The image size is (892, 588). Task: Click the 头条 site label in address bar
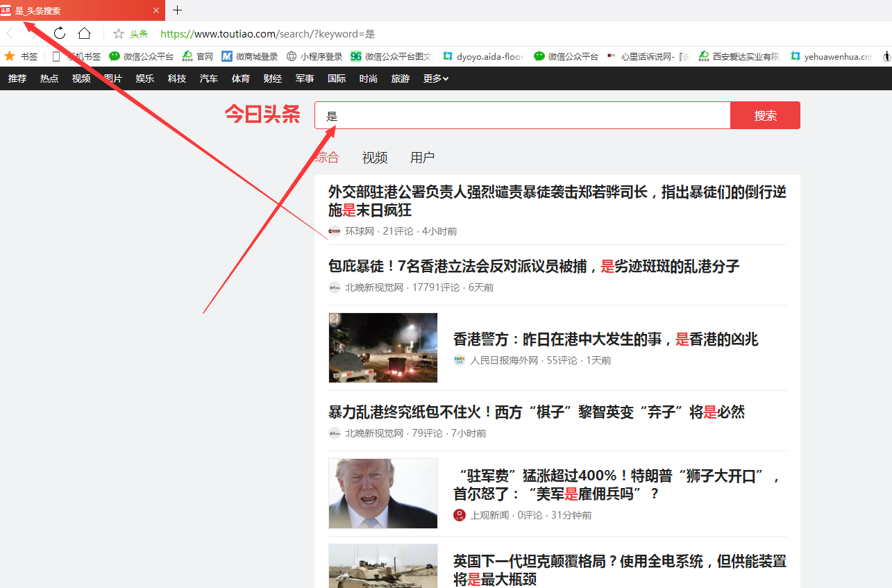click(139, 34)
